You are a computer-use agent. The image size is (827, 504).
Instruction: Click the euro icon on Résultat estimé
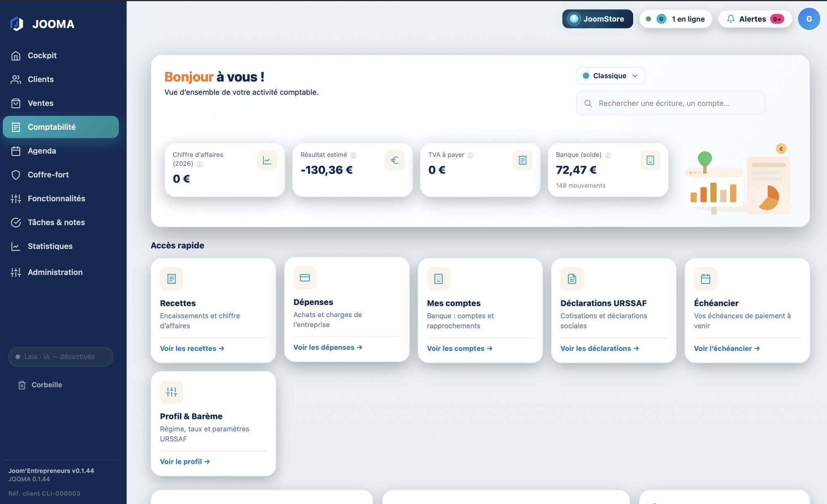395,160
